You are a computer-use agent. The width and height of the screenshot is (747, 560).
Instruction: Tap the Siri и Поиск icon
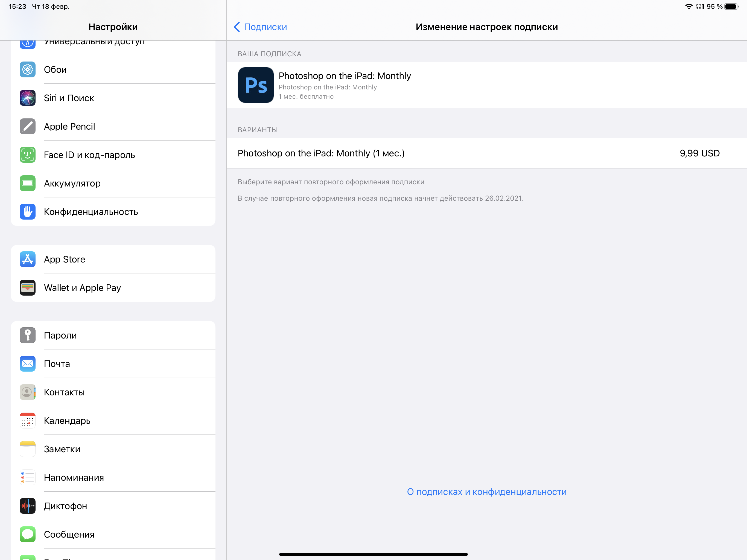point(27,98)
